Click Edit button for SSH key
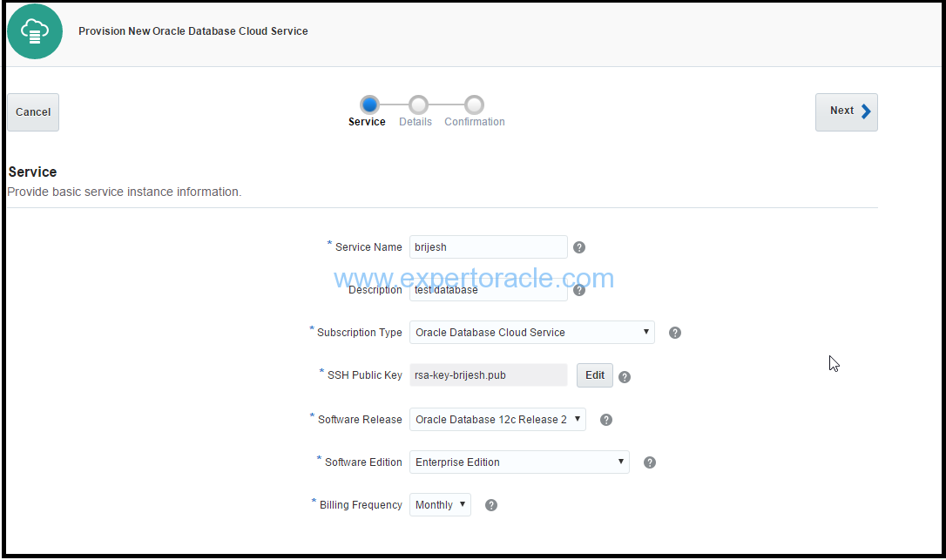 [595, 375]
